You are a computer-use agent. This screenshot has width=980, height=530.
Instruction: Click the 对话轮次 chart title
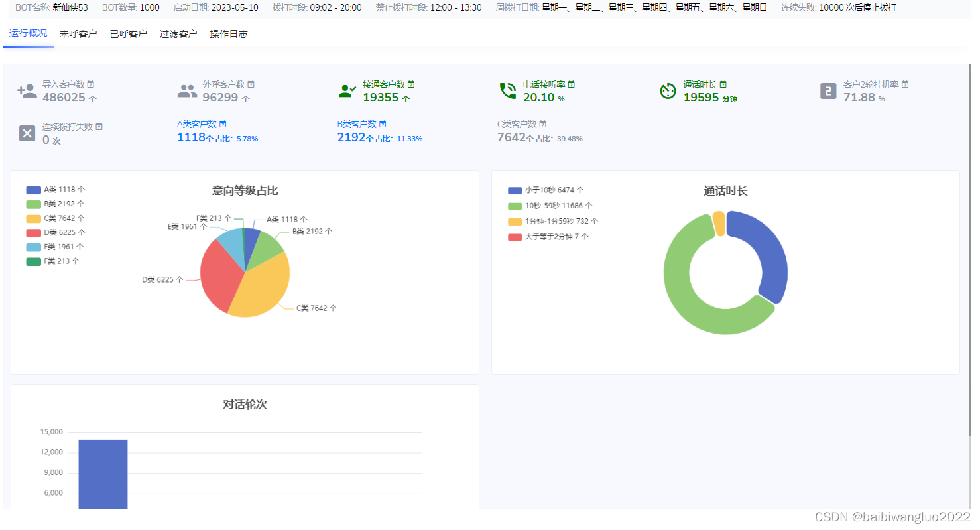coord(245,405)
